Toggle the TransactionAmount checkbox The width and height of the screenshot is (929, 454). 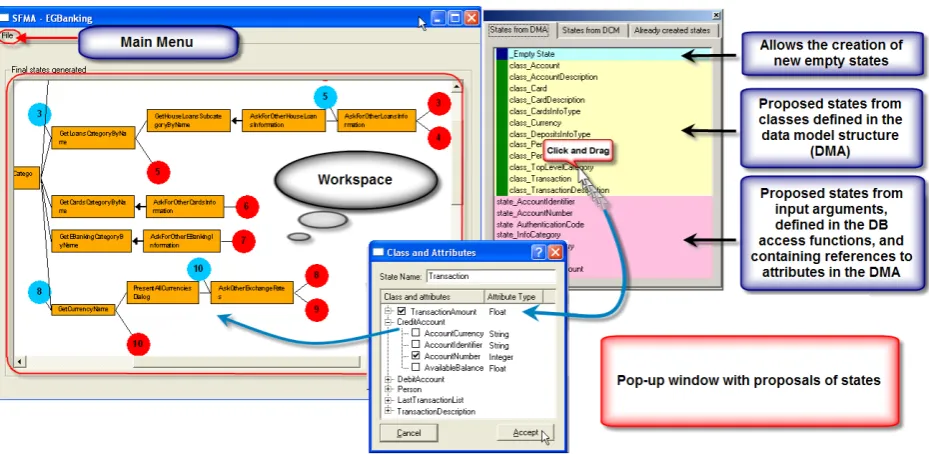402,311
